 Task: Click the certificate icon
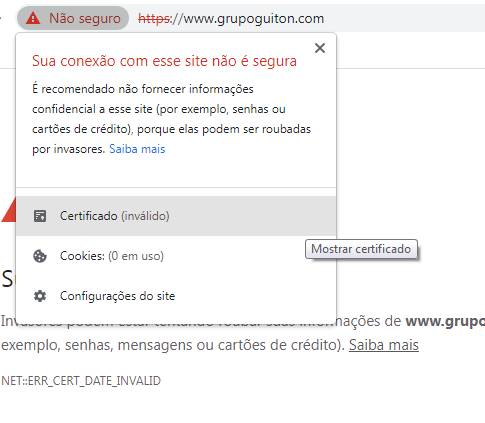coord(40,216)
